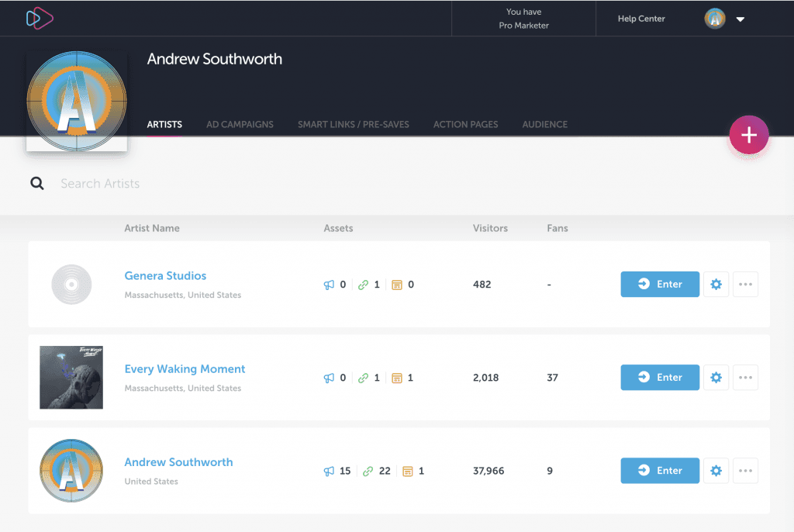Viewport: 794px width, 532px height.
Task: Click the visitors value 37,966
Action: click(x=488, y=471)
